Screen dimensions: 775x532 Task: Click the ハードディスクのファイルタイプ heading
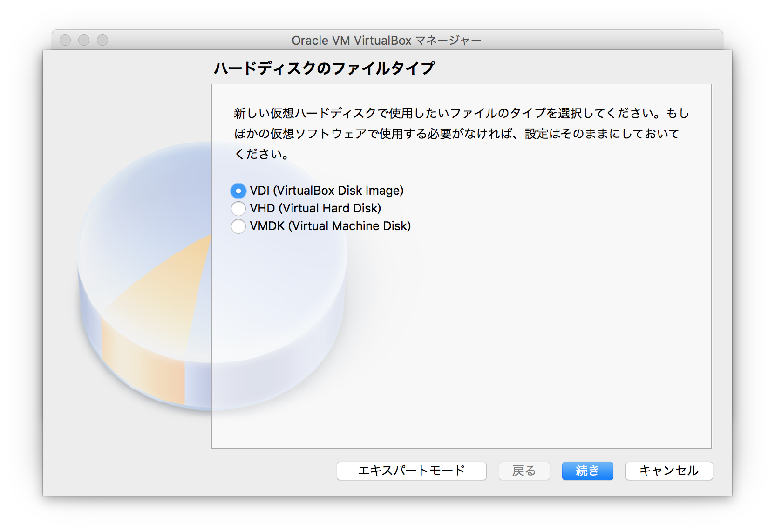pos(323,67)
